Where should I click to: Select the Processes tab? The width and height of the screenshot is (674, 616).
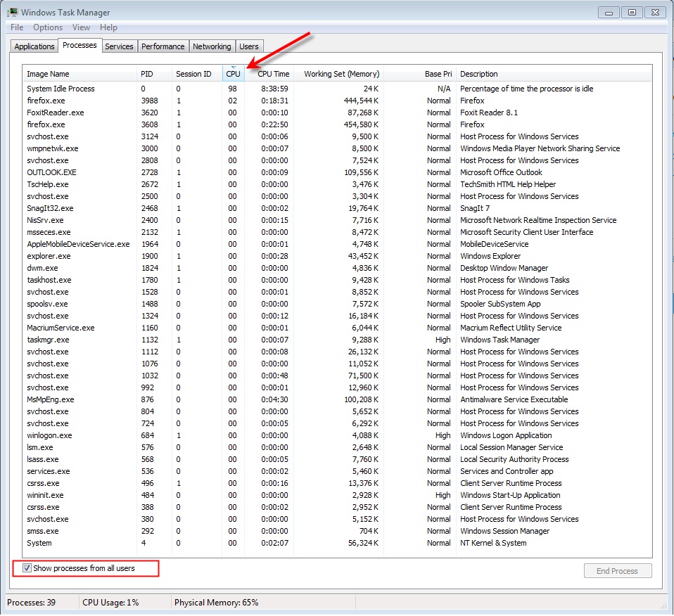pos(80,45)
